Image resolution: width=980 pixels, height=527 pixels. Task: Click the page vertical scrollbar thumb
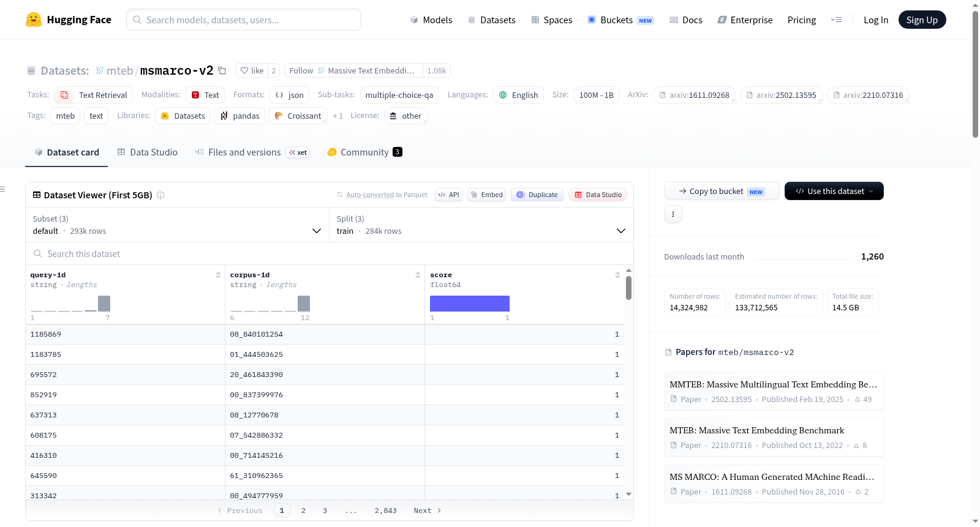click(975, 74)
